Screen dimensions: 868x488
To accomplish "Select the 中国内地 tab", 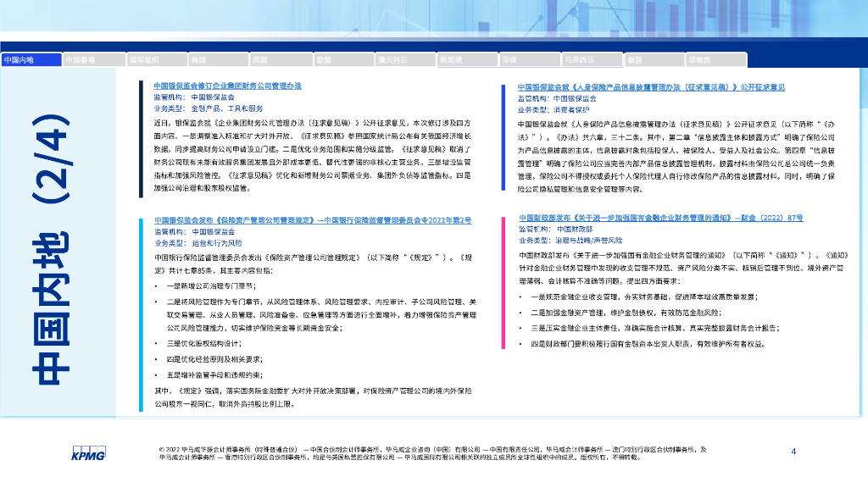I will pos(31,60).
